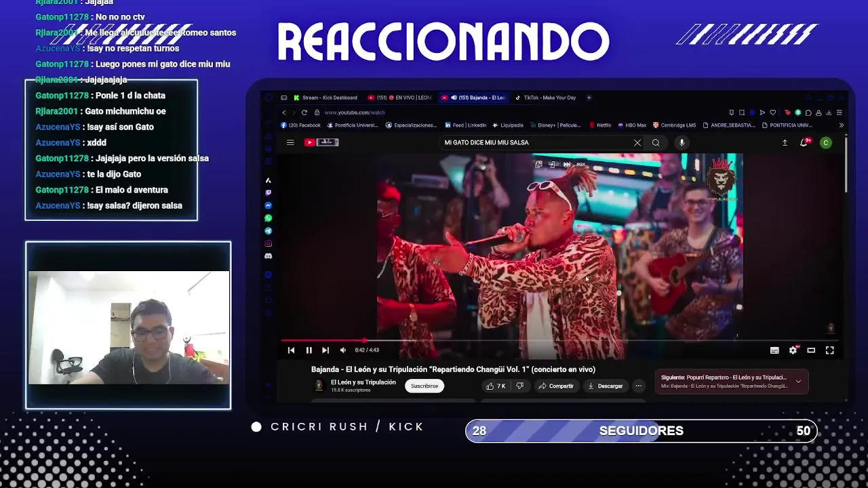Switch to Stream - Kick Dashboard tab

pos(325,98)
